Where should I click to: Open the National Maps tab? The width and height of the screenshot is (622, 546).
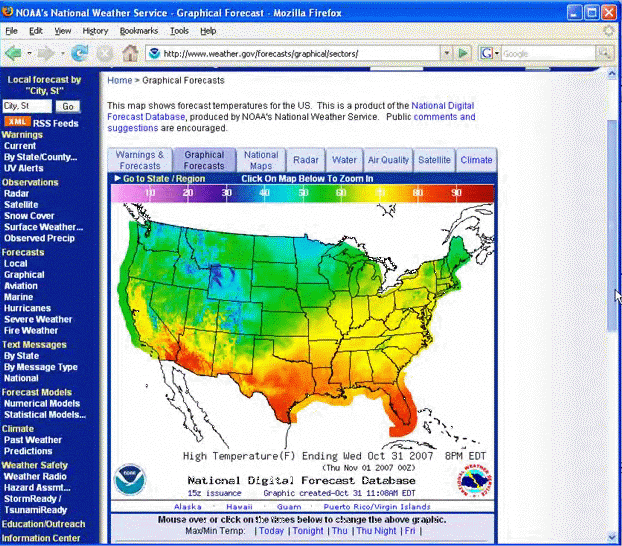(x=261, y=160)
